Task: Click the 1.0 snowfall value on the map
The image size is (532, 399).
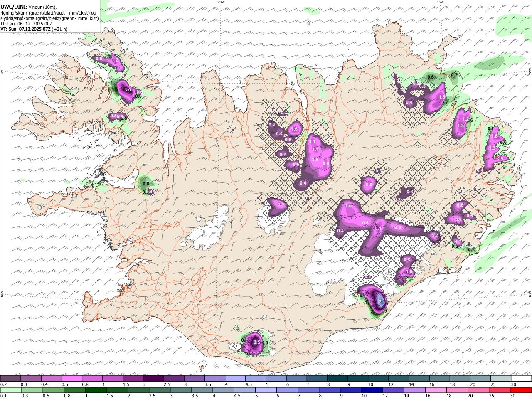Action: click(348, 206)
